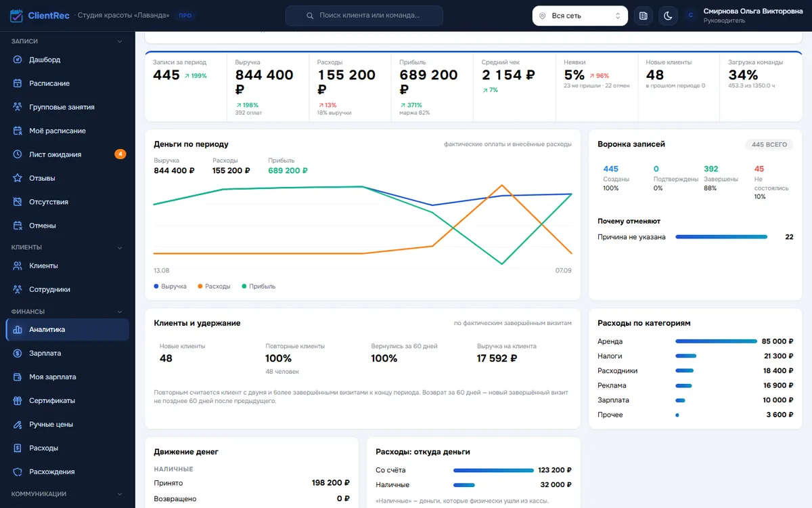This screenshot has height=508, width=812.
Task: Click the Причина не указана bar
Action: click(x=721, y=237)
